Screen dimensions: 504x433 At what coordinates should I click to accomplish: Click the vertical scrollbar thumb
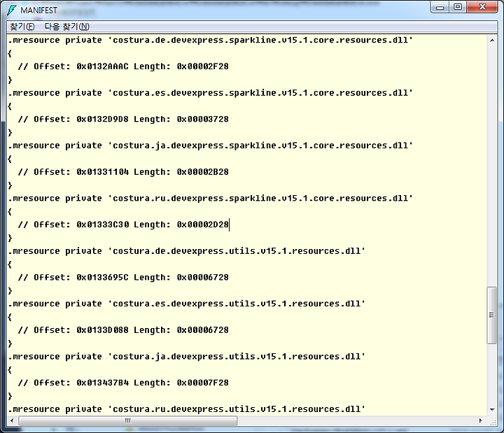[x=492, y=315]
